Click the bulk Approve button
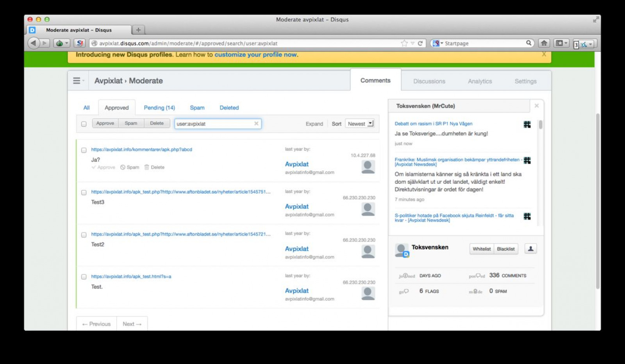The height and width of the screenshot is (364, 625). click(x=105, y=123)
